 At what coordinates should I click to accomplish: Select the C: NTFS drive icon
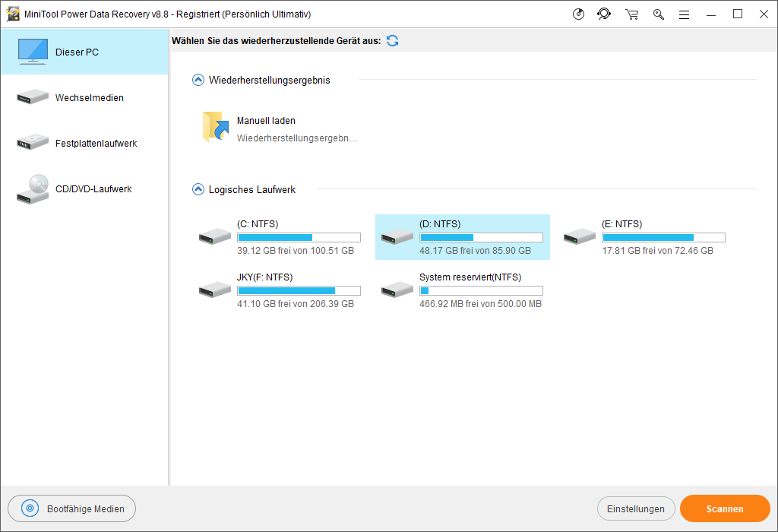tap(215, 236)
